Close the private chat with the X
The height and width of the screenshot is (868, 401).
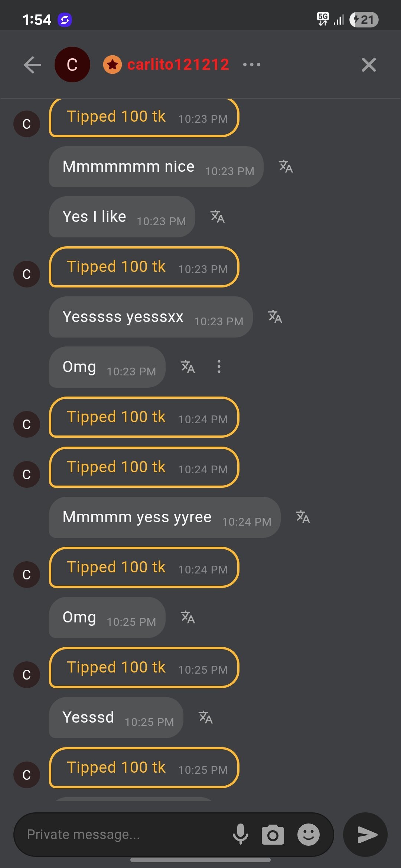[369, 65]
